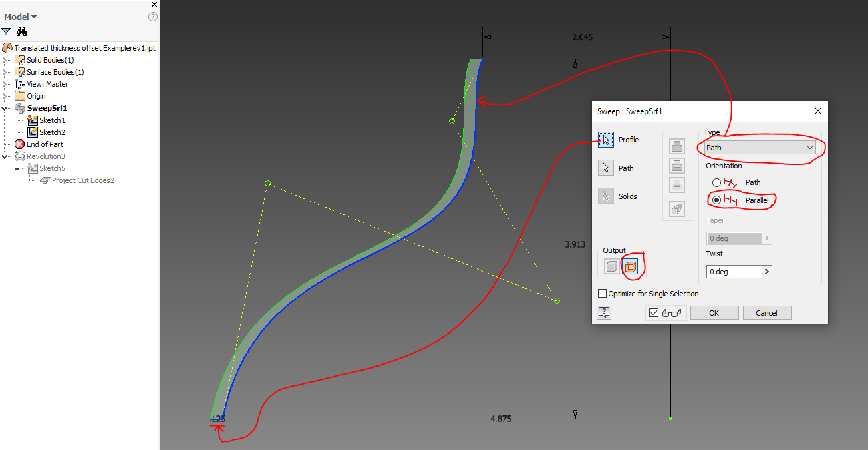
Task: Open the Type dropdown showing Path
Action: coord(810,146)
